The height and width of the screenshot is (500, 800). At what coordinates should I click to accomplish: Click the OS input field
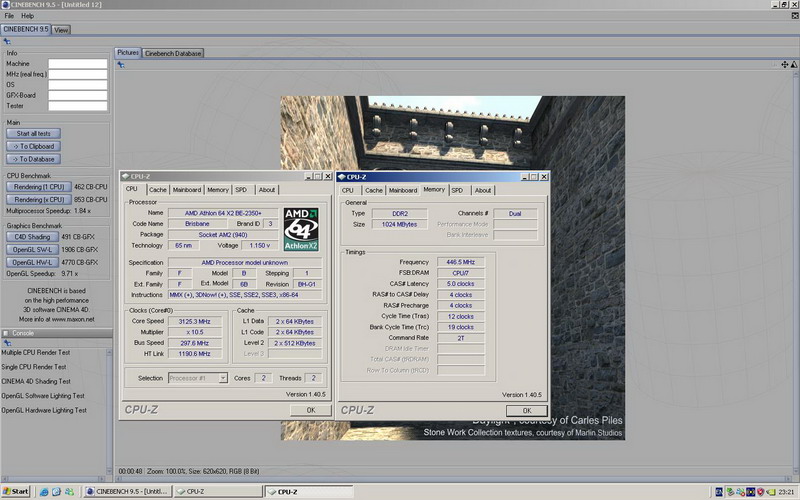pyautogui.click(x=78, y=85)
